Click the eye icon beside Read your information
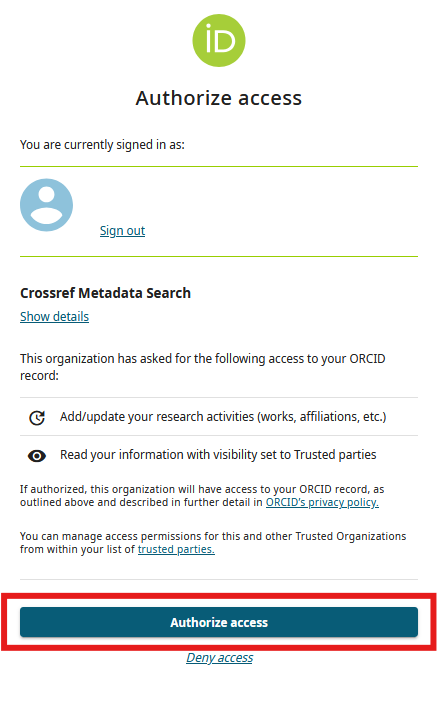 pos(37,456)
